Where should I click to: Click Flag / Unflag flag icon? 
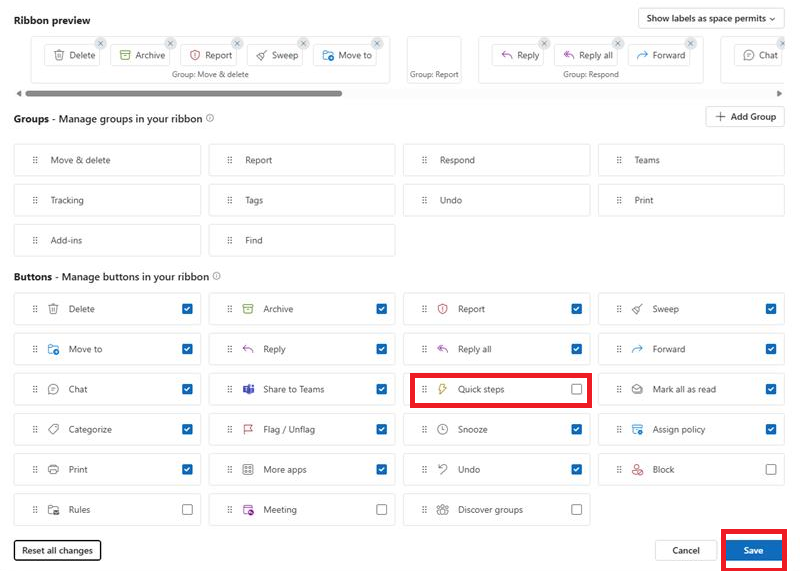pos(248,430)
